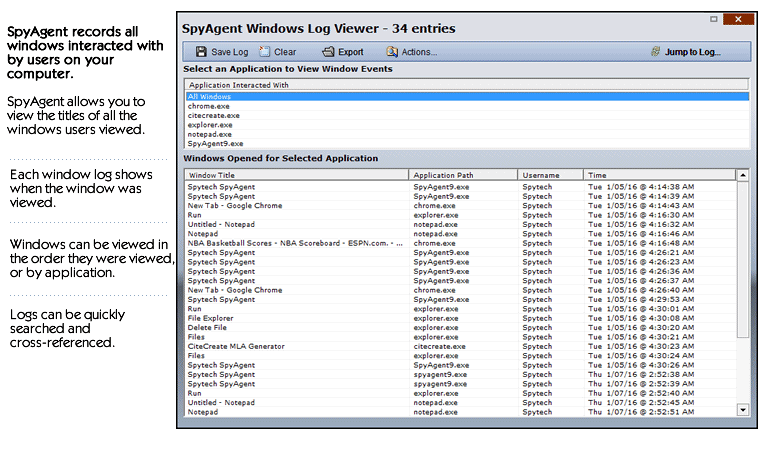Select Spytech SpyAgent row at 4:30:26 AM

[460, 365]
